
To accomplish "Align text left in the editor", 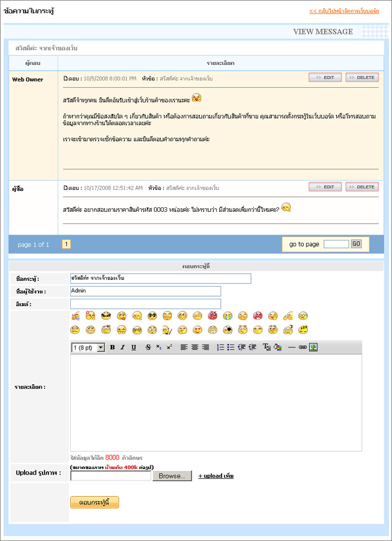I will (x=184, y=347).
